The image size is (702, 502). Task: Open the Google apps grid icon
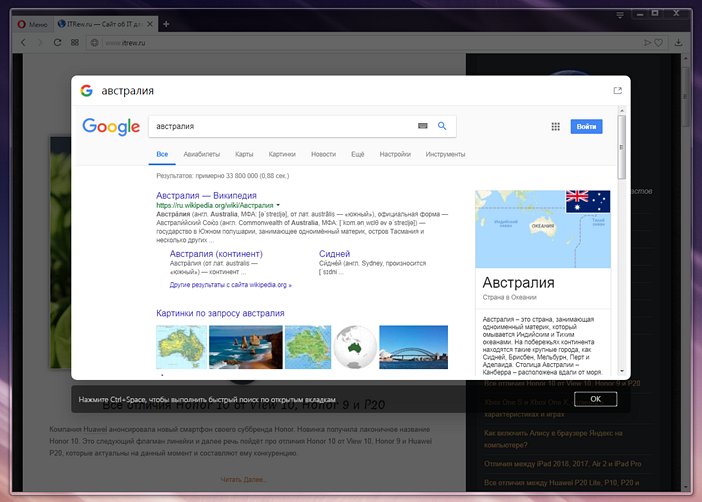click(x=556, y=127)
